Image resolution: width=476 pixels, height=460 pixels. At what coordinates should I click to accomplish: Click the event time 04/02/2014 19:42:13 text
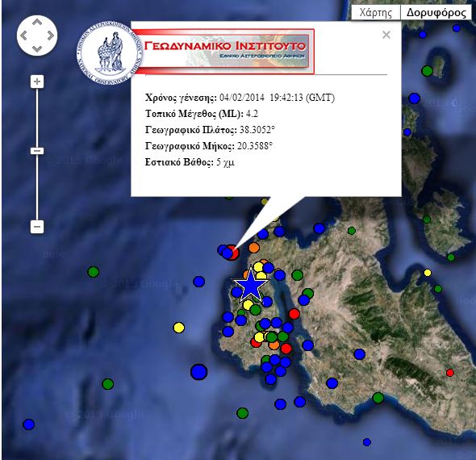(277, 98)
